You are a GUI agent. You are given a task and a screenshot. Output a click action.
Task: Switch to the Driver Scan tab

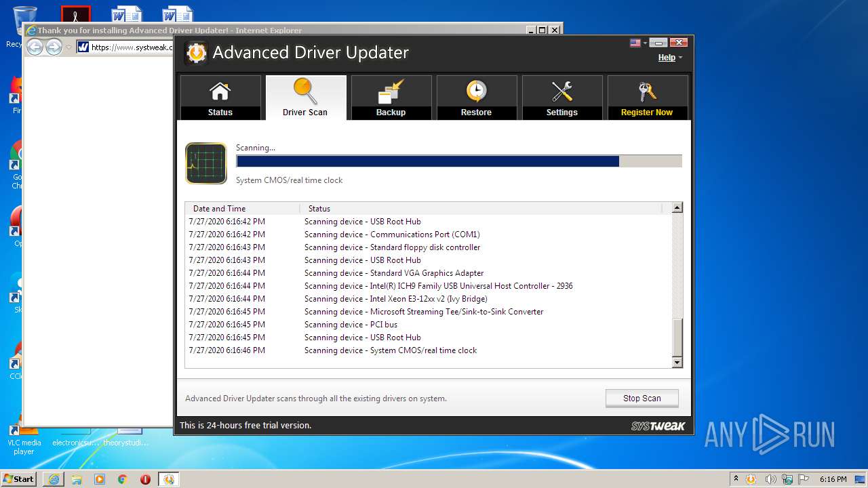click(306, 98)
